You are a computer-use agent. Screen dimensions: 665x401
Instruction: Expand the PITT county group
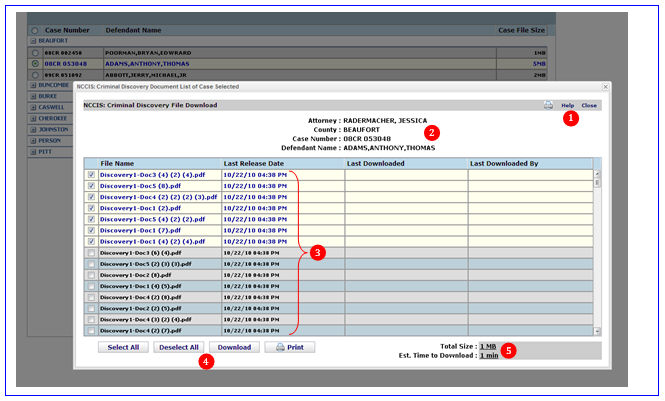[x=33, y=152]
